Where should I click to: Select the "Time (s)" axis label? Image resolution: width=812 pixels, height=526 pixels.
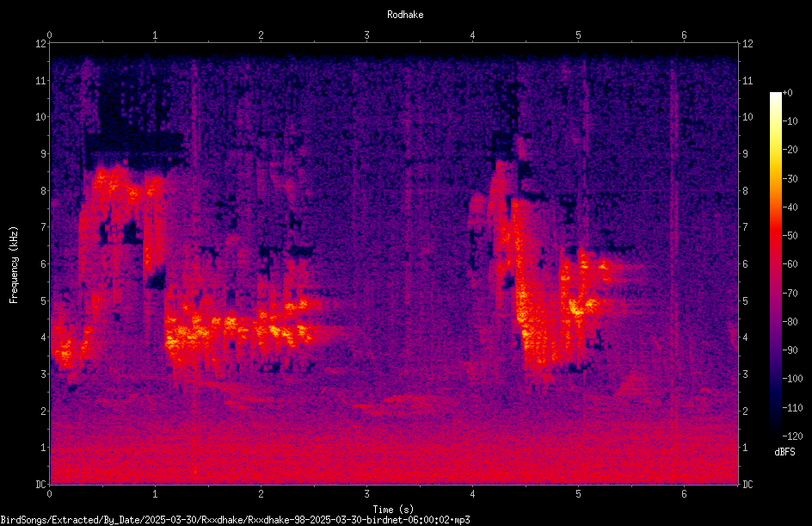click(393, 510)
